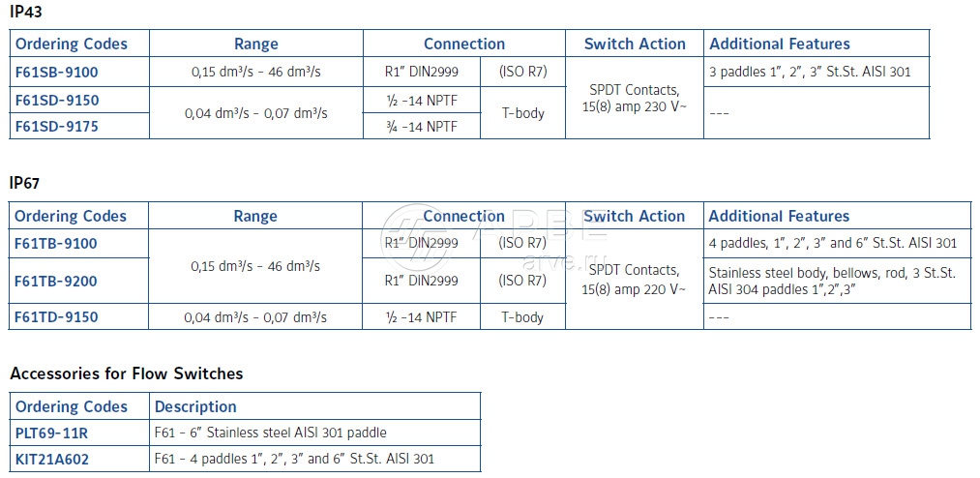Click the F61SB-9100 ordering code
The height and width of the screenshot is (478, 980).
56,72
